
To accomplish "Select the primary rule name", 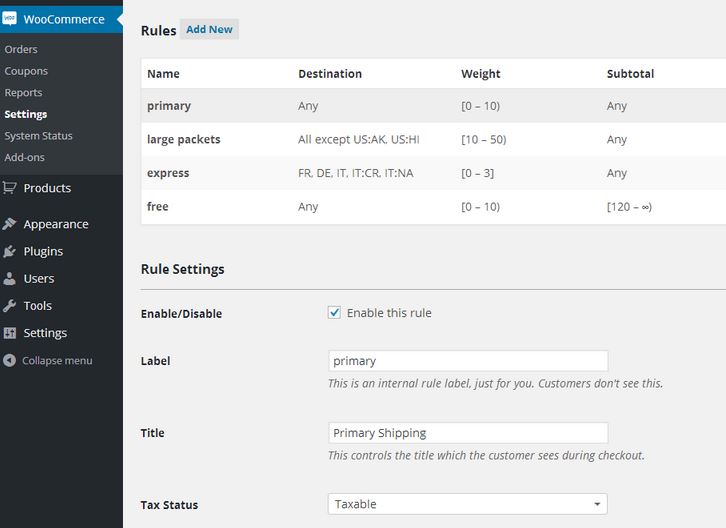I will pos(169,106).
